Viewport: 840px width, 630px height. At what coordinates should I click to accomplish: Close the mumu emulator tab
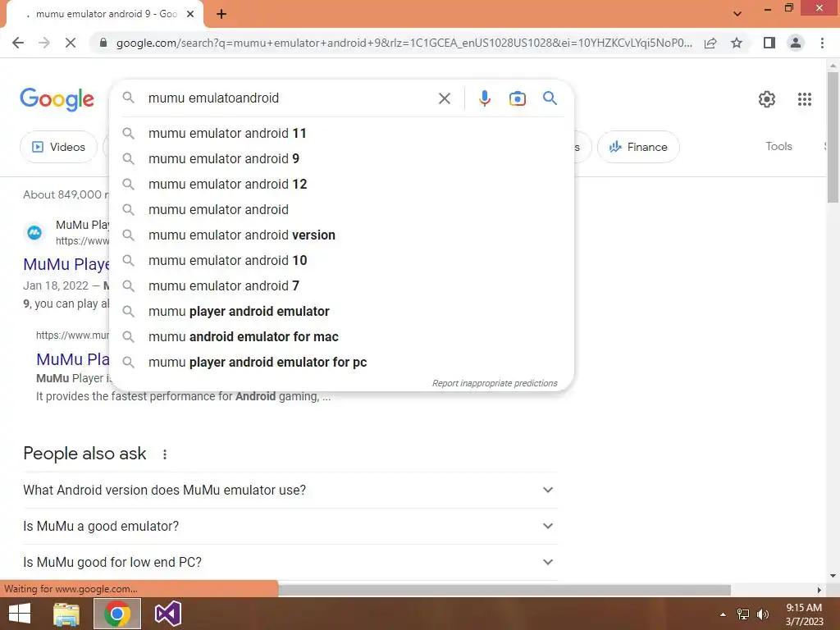point(190,14)
